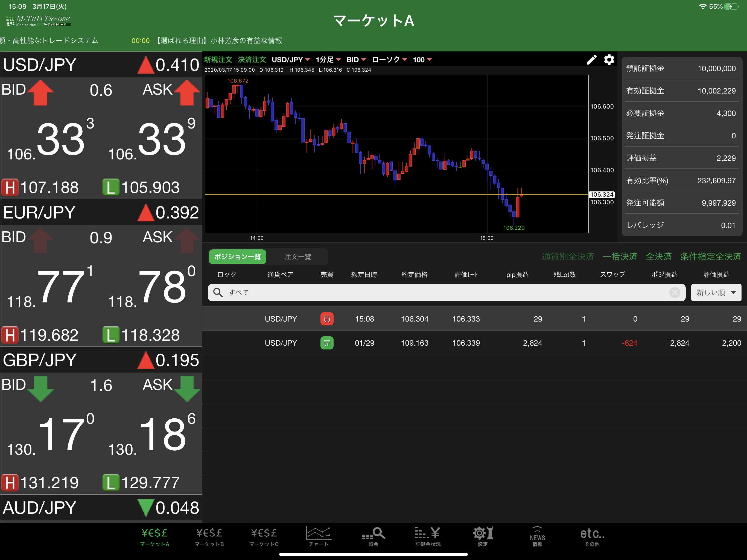Viewport: 747px width, 560px height.
Task: Tap the EUR/JPY high H badge
Action: pos(10,335)
